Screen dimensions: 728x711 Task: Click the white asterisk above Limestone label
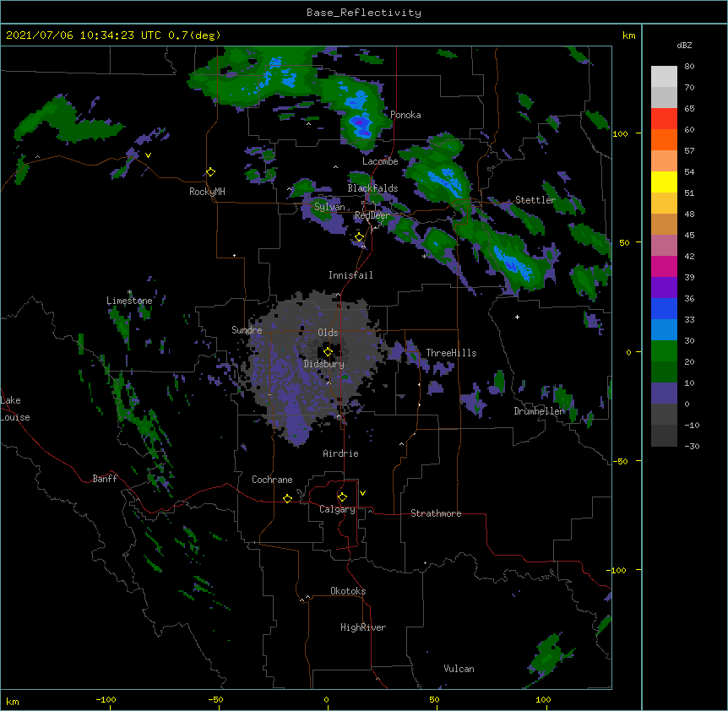coord(129,292)
